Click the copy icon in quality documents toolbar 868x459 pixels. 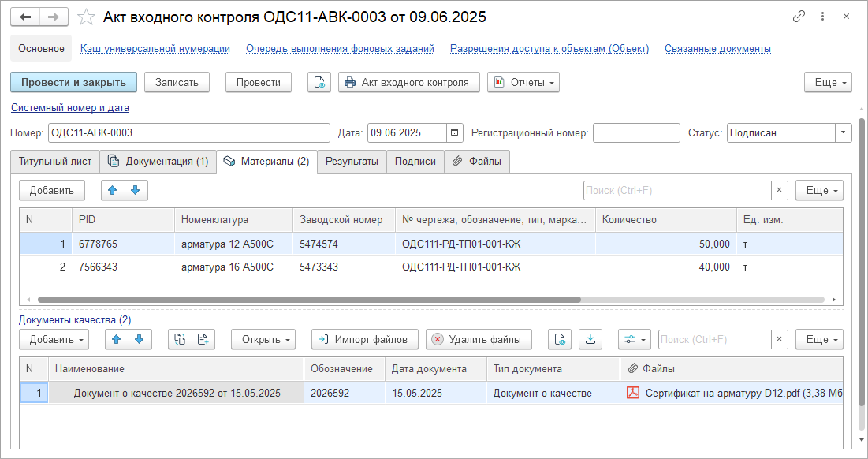[180, 339]
